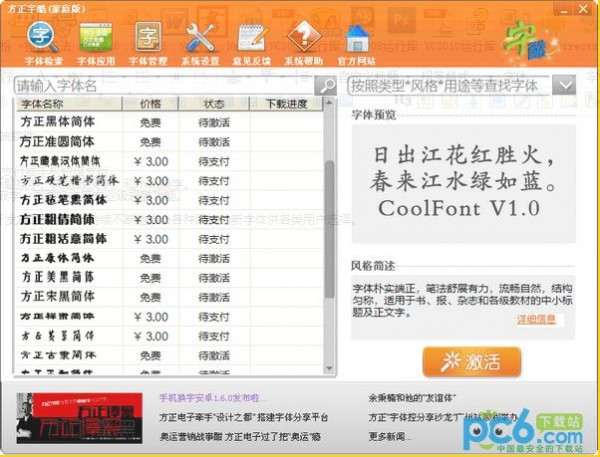Open the 字体检索 font search tool

[43, 43]
